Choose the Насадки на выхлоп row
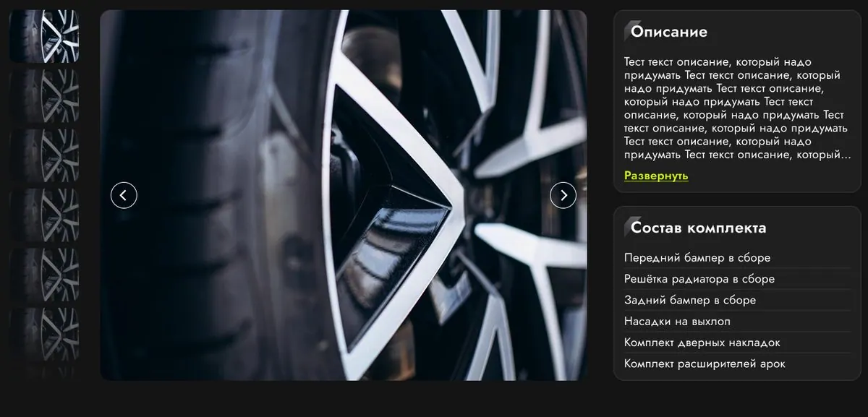 tap(737, 322)
